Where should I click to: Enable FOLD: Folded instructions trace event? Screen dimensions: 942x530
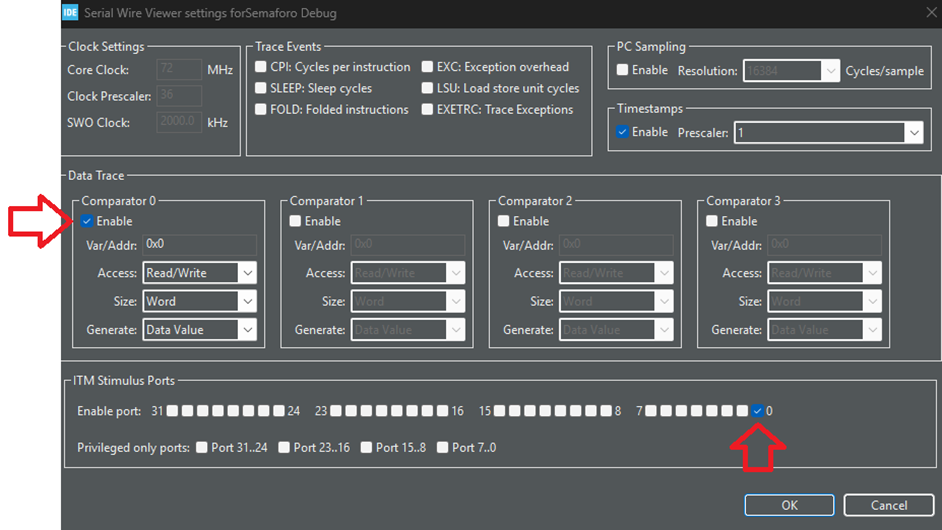click(261, 109)
